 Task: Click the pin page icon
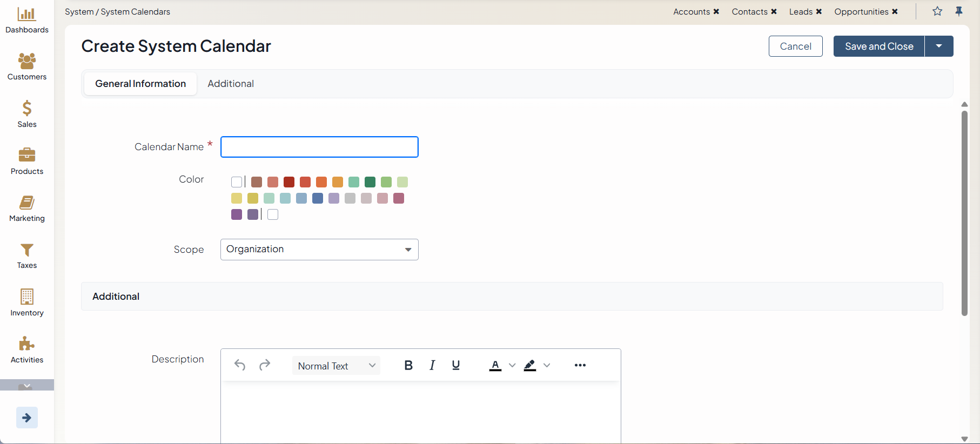click(959, 11)
